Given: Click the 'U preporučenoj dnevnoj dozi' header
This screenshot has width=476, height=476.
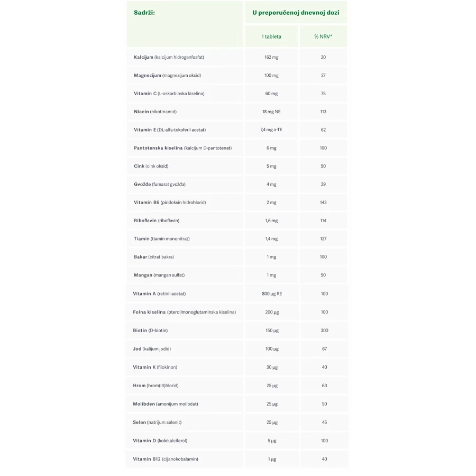Looking at the screenshot, I should [296, 12].
